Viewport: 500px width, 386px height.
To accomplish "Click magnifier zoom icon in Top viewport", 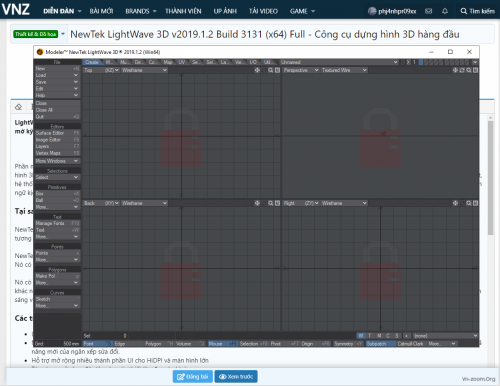I will (271, 70).
